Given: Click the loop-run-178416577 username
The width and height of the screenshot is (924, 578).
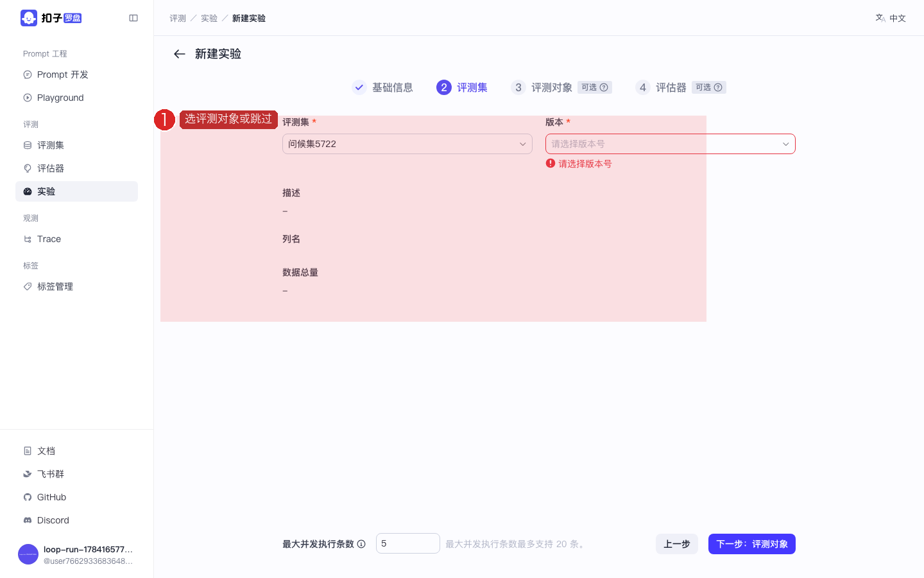Looking at the screenshot, I should (x=88, y=549).
